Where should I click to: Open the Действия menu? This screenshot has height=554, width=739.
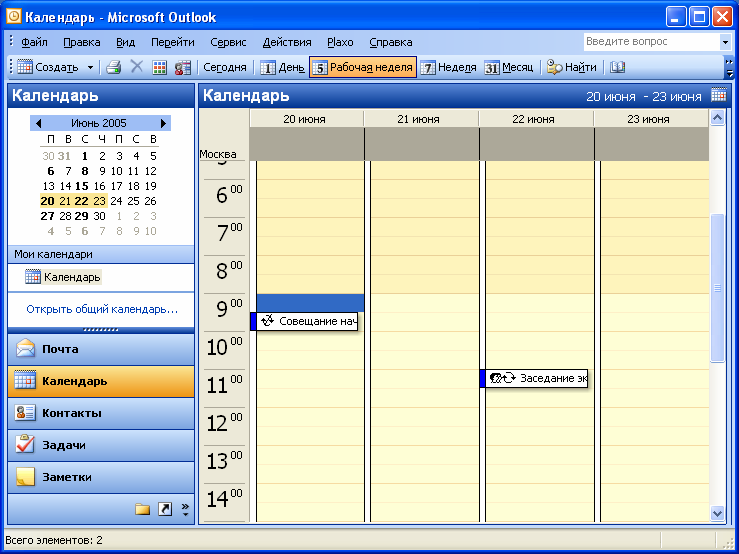pyautogui.click(x=287, y=42)
